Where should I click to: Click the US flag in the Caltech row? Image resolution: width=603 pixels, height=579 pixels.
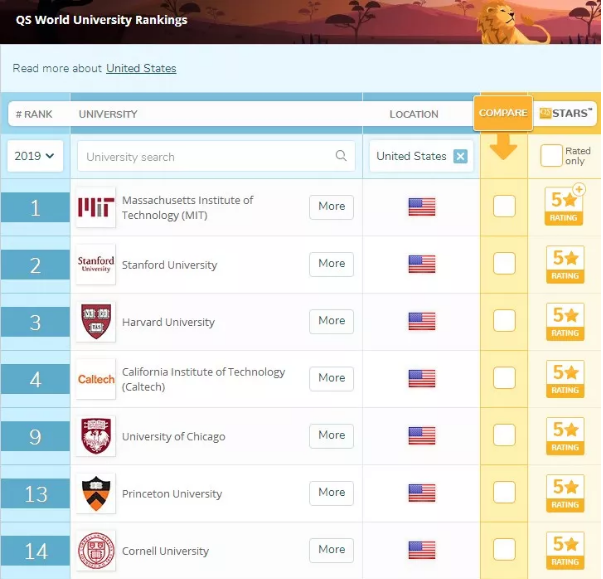pyautogui.click(x=422, y=379)
